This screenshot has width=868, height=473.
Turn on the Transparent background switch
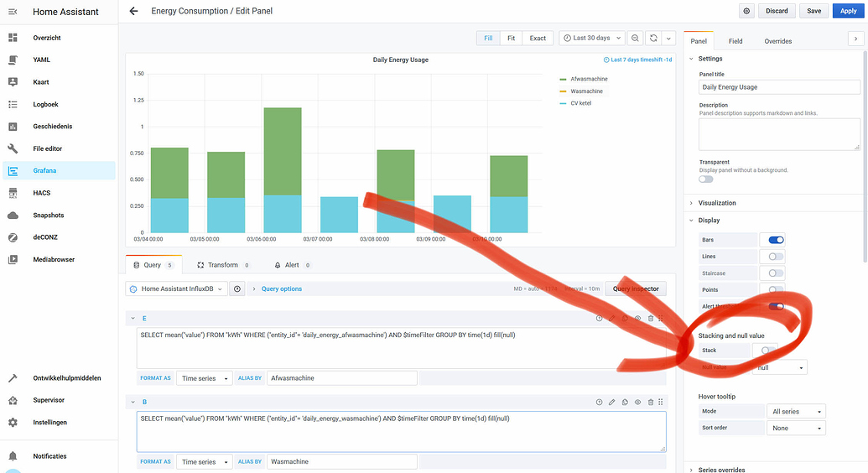(x=706, y=179)
